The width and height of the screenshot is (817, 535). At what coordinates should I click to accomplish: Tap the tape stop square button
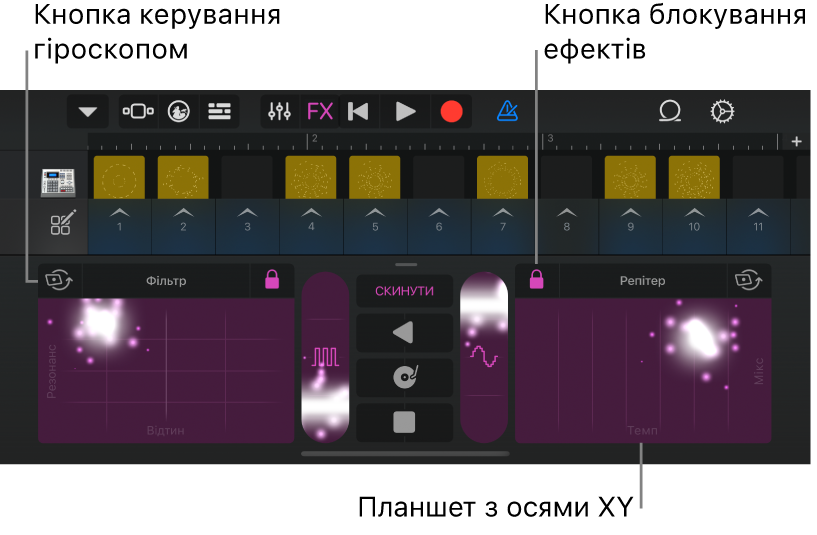click(404, 422)
